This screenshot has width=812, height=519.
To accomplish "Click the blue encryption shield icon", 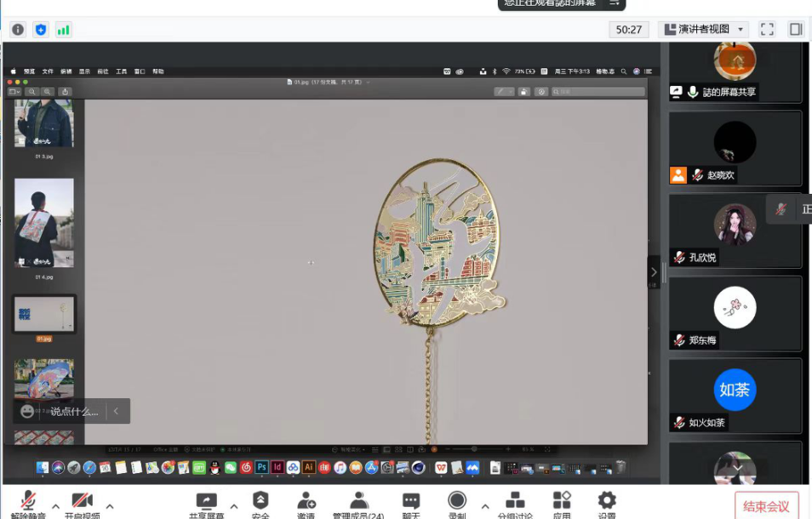I will [x=40, y=30].
